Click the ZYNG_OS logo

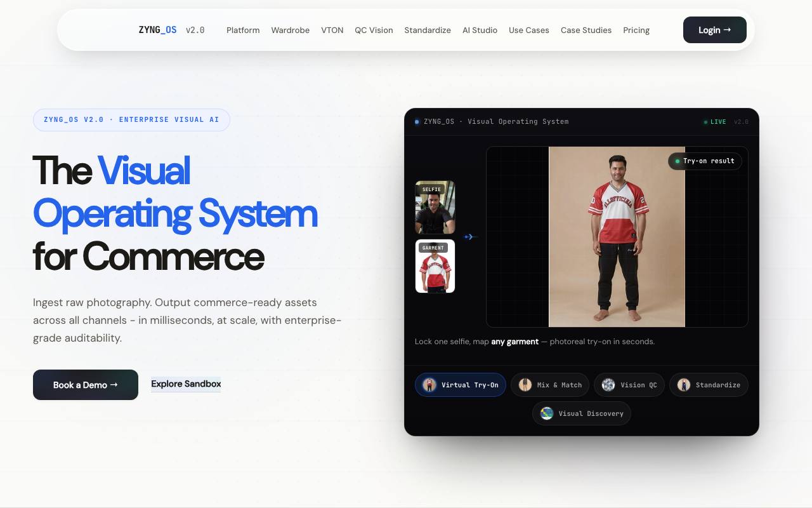157,30
